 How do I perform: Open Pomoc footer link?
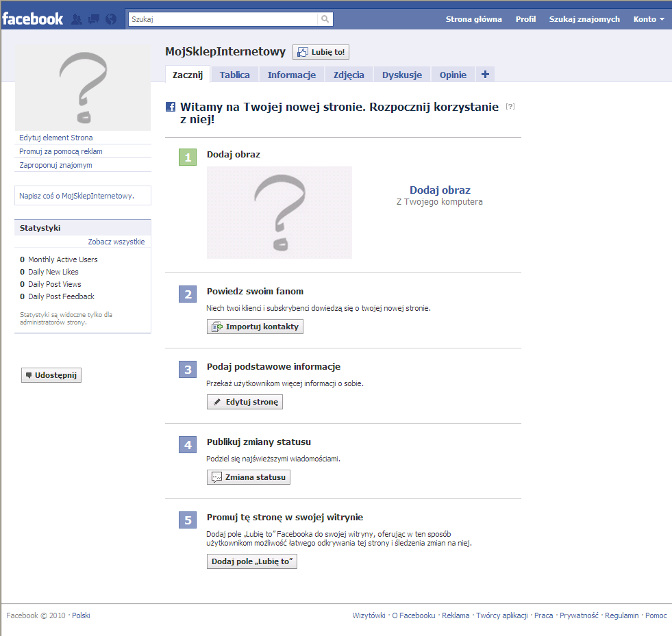[x=656, y=615]
